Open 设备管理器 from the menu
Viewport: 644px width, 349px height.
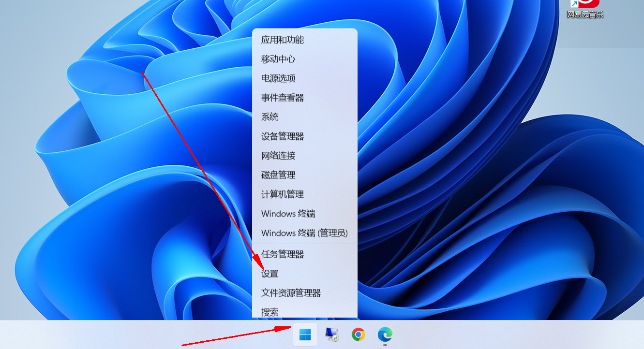coord(305,136)
